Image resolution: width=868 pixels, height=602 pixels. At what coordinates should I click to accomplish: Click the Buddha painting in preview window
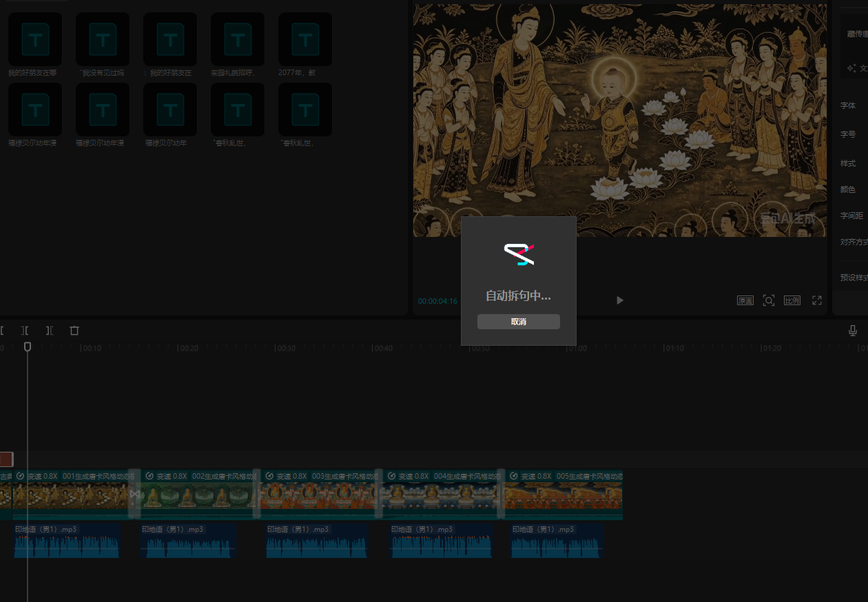620,121
